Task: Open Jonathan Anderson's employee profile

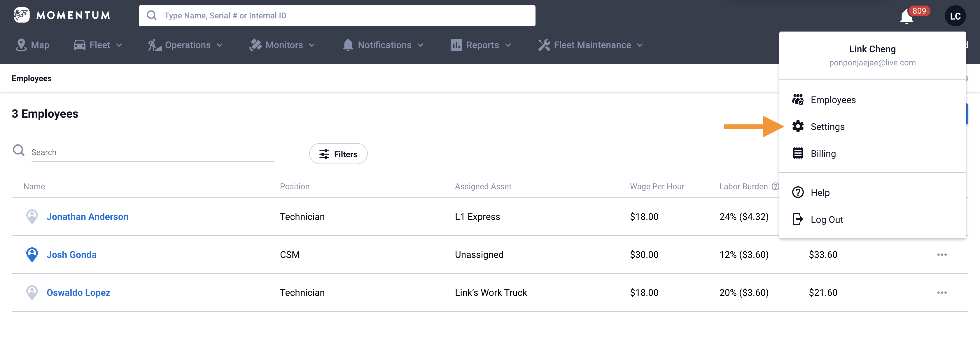Action: 87,216
